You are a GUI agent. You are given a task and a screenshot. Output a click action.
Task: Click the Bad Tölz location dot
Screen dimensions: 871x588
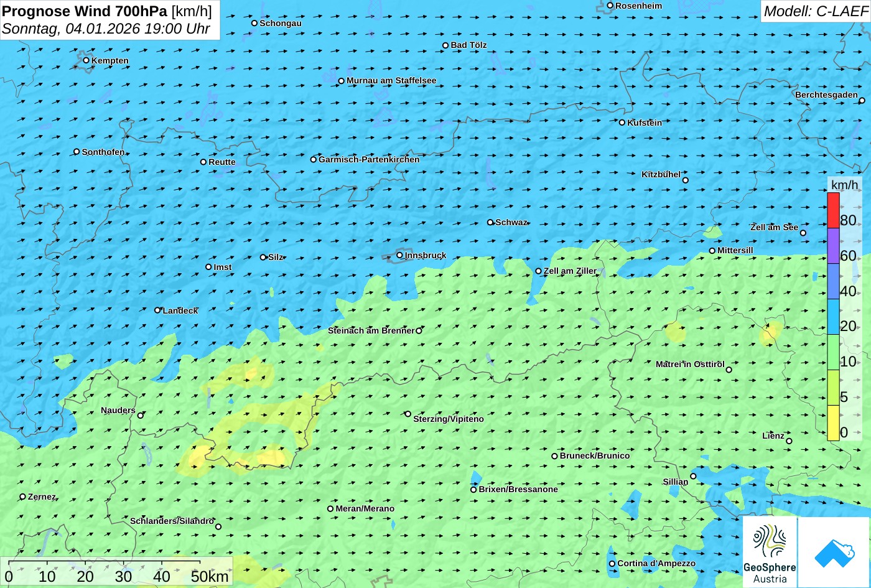pos(445,45)
